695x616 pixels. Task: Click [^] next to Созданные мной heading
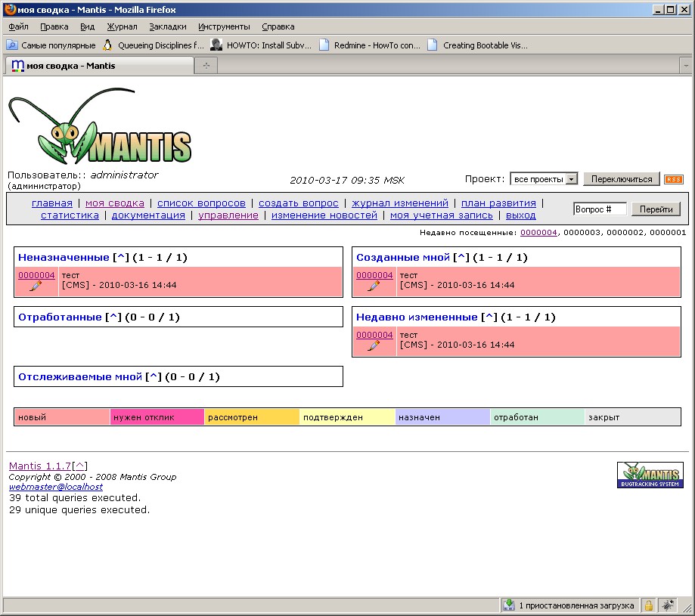[461, 257]
